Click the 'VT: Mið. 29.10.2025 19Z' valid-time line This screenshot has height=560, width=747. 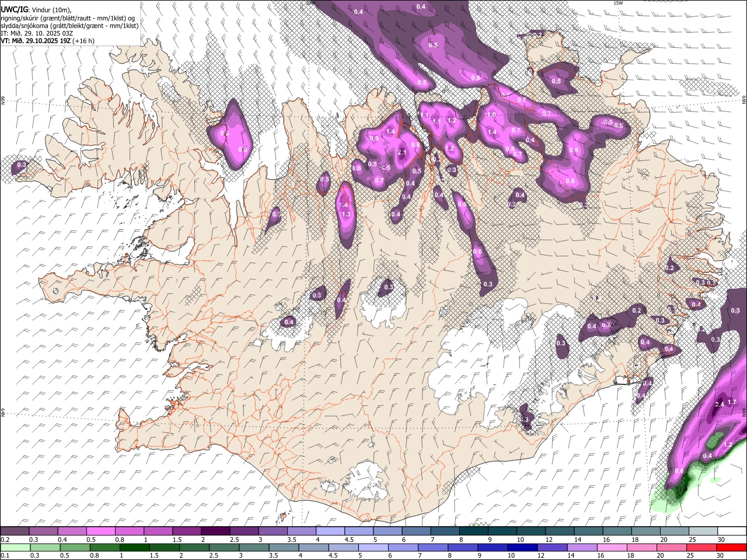[35, 41]
